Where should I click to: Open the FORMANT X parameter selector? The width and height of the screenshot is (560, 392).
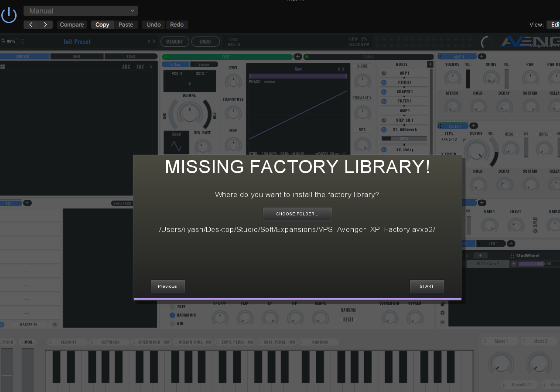click(362, 98)
